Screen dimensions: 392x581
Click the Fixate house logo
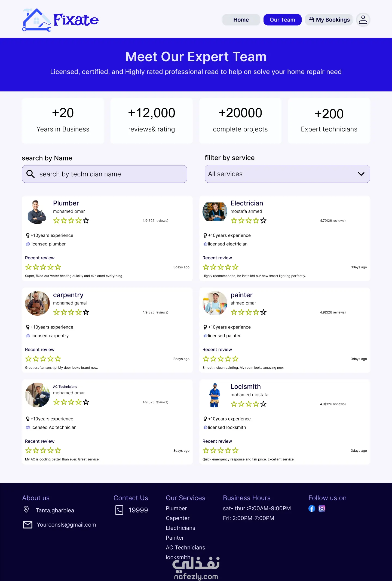(36, 20)
